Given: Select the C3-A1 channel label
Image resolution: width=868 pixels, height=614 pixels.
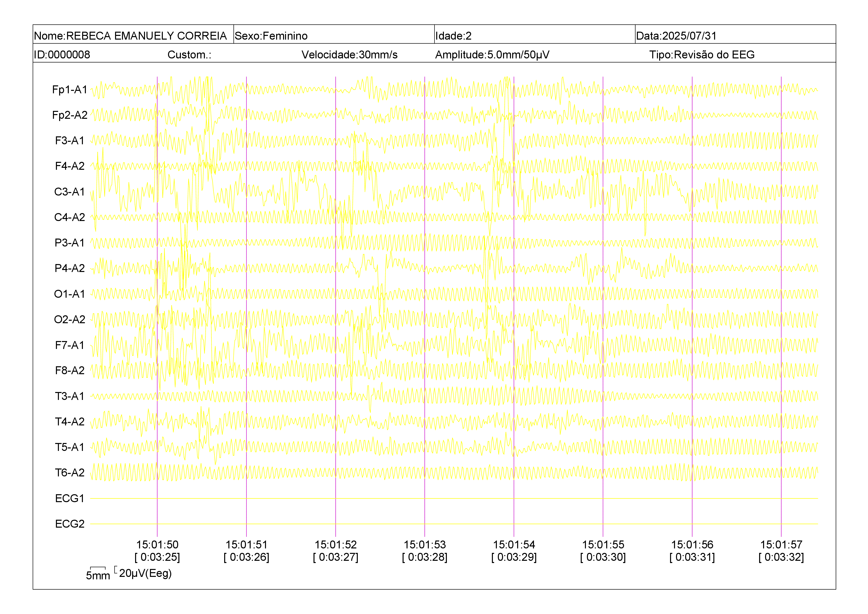Looking at the screenshot, I should point(70,192).
